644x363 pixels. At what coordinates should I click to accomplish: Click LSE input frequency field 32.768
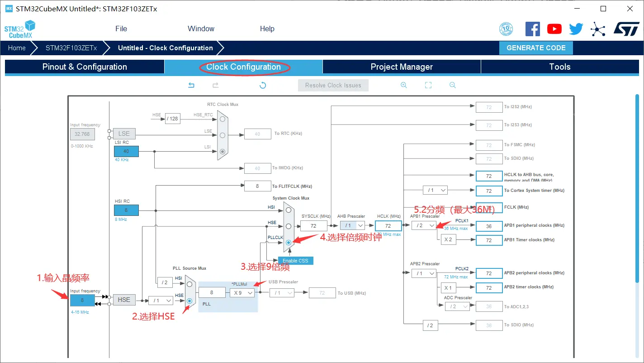coord(82,134)
